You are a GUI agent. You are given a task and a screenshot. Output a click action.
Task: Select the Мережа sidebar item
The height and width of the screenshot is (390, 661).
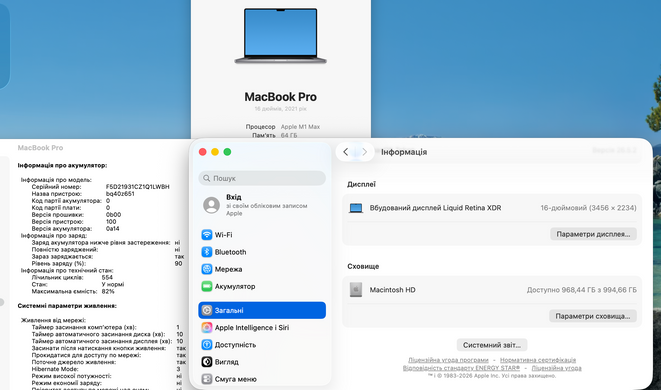(262, 269)
